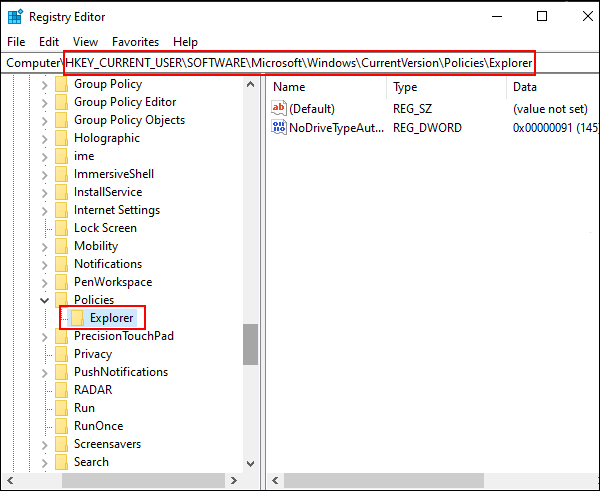Expand the ime key
This screenshot has height=491, width=600.
point(45,157)
